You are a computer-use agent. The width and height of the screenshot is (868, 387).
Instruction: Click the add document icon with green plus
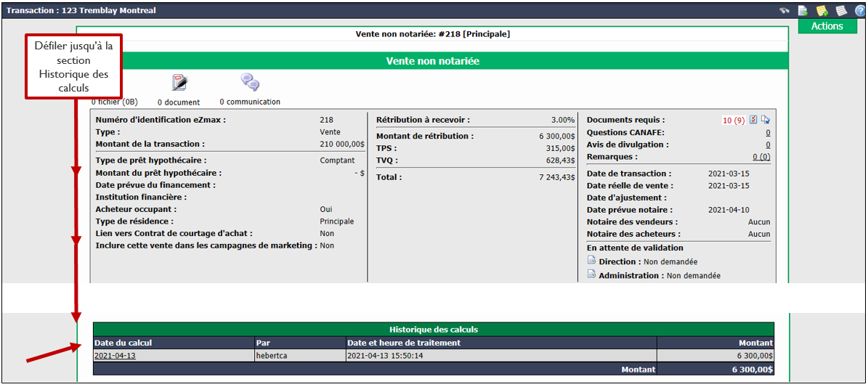click(802, 10)
